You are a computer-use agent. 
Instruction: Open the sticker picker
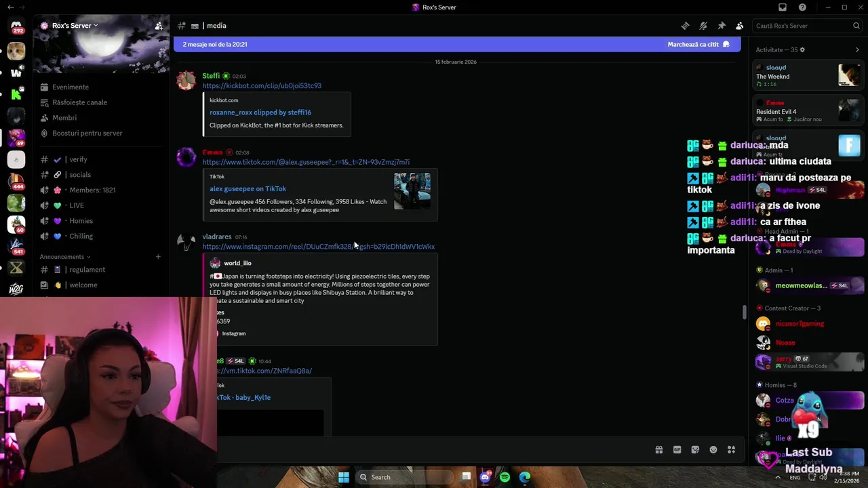click(x=695, y=449)
